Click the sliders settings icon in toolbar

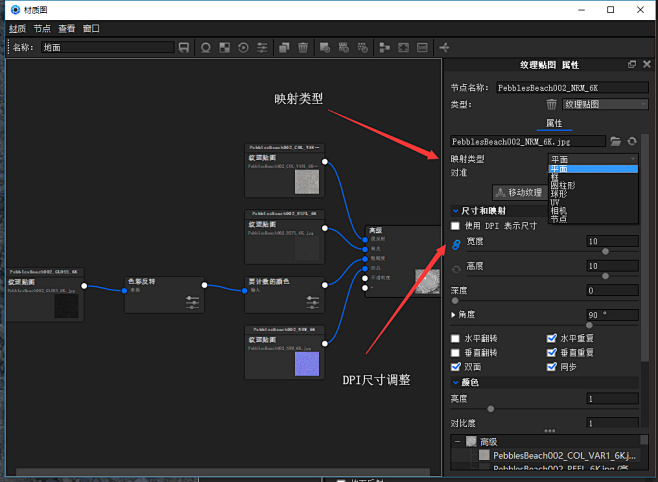[262, 47]
